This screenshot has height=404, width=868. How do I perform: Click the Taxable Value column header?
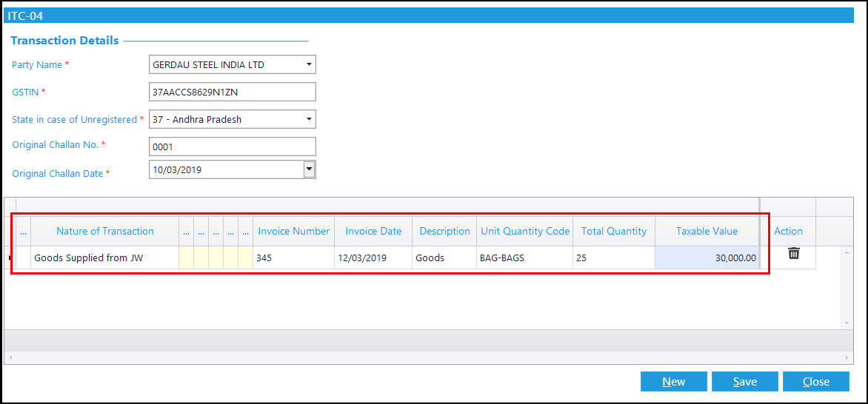[x=707, y=231]
